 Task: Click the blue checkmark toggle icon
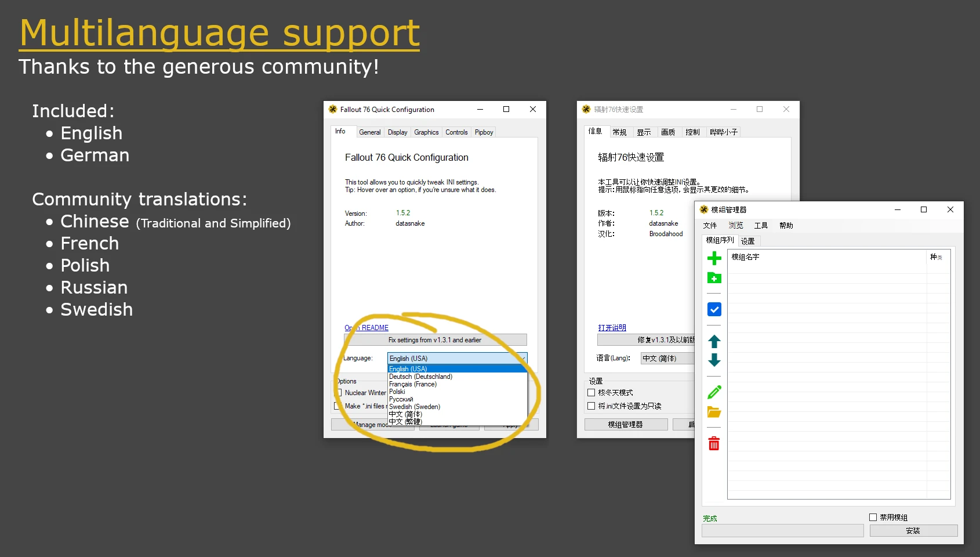714,309
